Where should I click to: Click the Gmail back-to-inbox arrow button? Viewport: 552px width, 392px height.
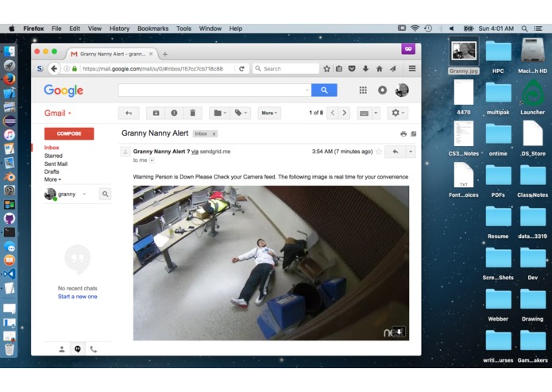pyautogui.click(x=129, y=113)
